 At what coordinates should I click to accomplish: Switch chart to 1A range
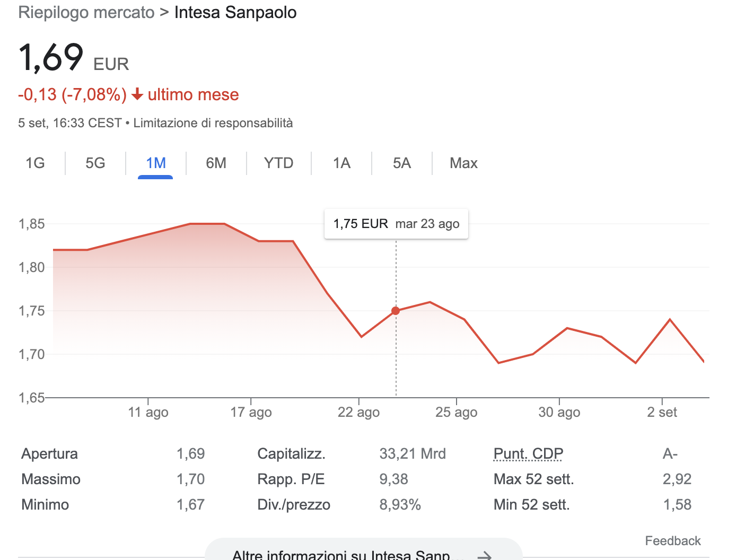point(342,163)
